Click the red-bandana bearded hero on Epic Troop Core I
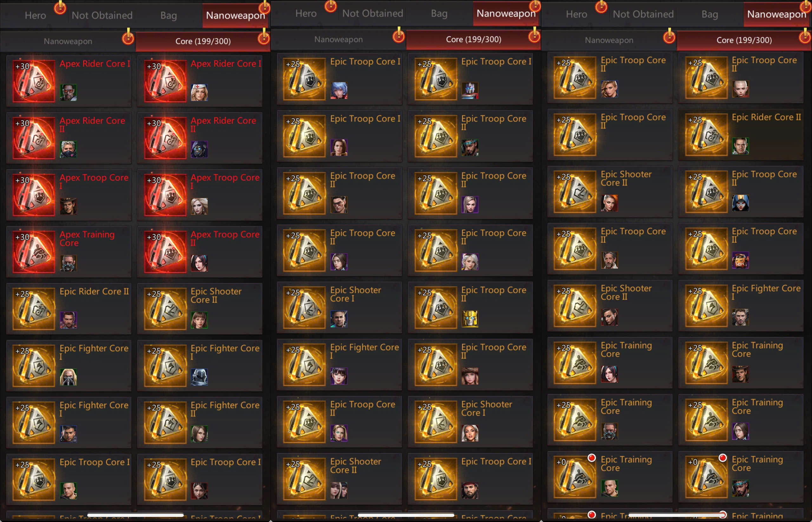The height and width of the screenshot is (522, 812). click(469, 491)
